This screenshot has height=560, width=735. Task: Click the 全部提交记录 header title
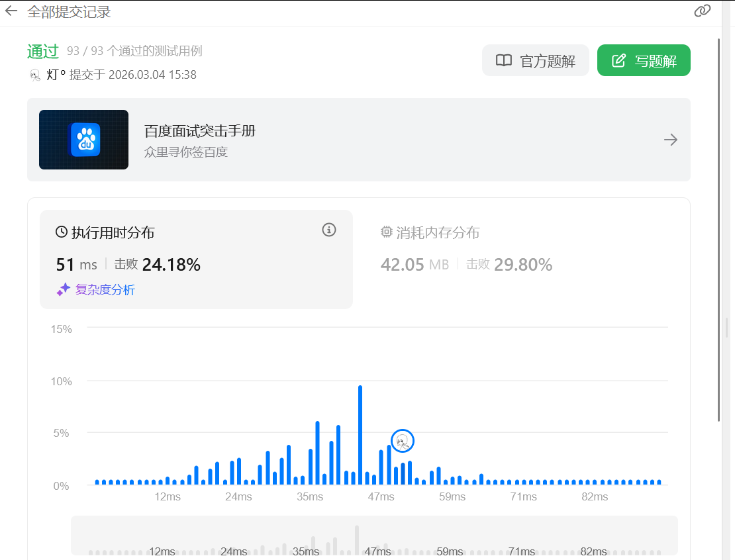[x=69, y=12]
